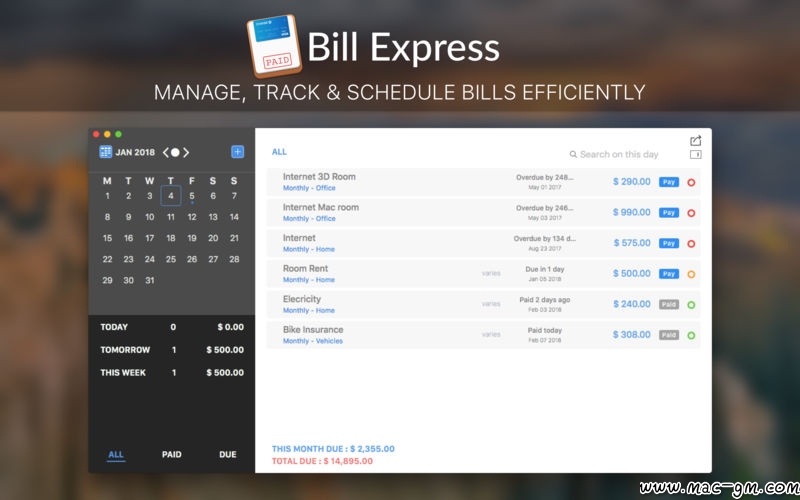Toggle the sidebar panel icon
Screen dimensions: 800x500
click(x=695, y=155)
